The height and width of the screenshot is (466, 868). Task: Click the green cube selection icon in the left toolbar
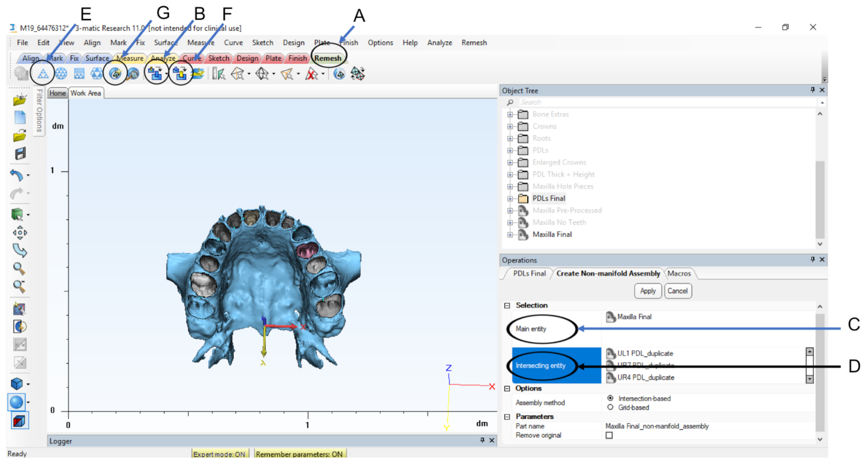pos(18,215)
